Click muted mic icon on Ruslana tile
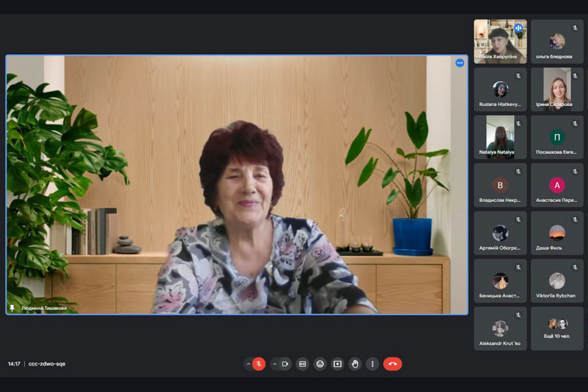 click(x=518, y=76)
